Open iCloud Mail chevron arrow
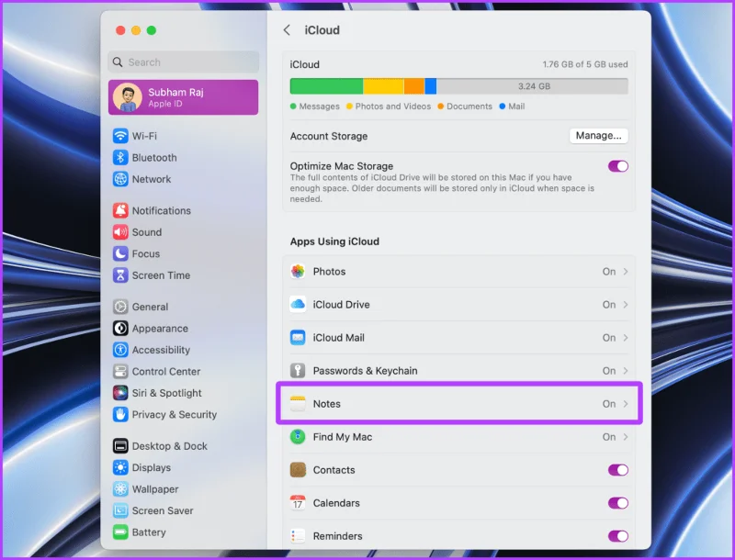Screen dimensions: 735x560 click(x=626, y=338)
